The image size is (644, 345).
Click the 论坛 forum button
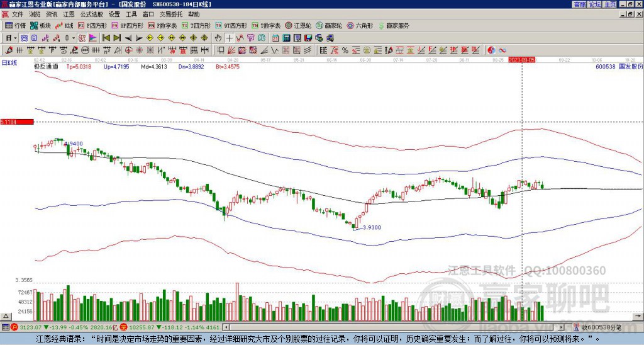pos(595,4)
